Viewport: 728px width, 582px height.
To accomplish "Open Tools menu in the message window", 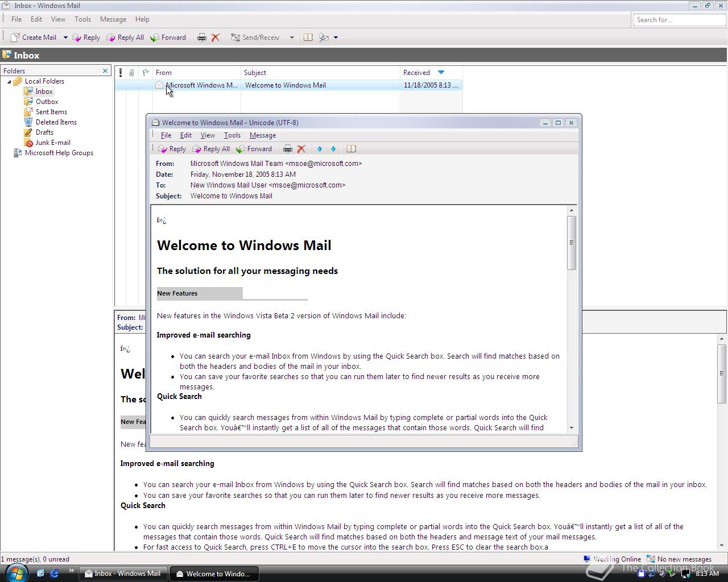I will coord(232,135).
